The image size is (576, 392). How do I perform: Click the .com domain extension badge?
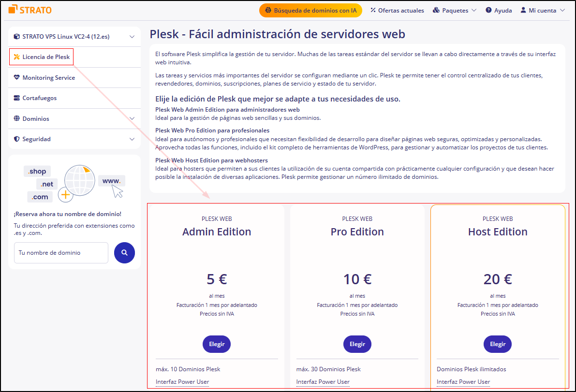40,197
